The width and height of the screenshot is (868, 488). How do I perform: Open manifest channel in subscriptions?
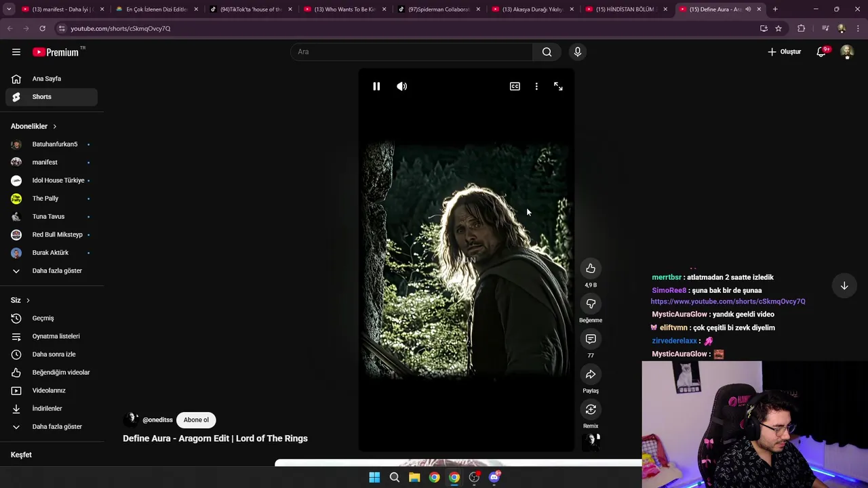(52, 162)
